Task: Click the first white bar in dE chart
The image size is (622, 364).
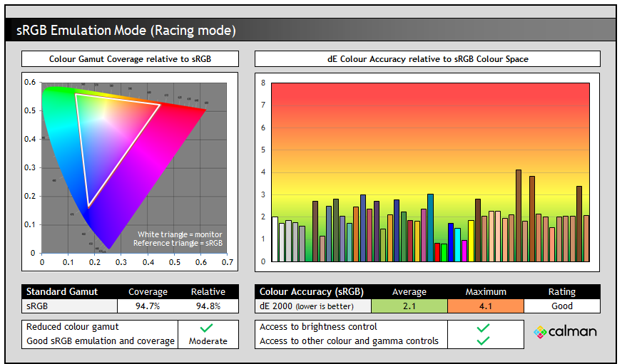Action: pyautogui.click(x=275, y=239)
